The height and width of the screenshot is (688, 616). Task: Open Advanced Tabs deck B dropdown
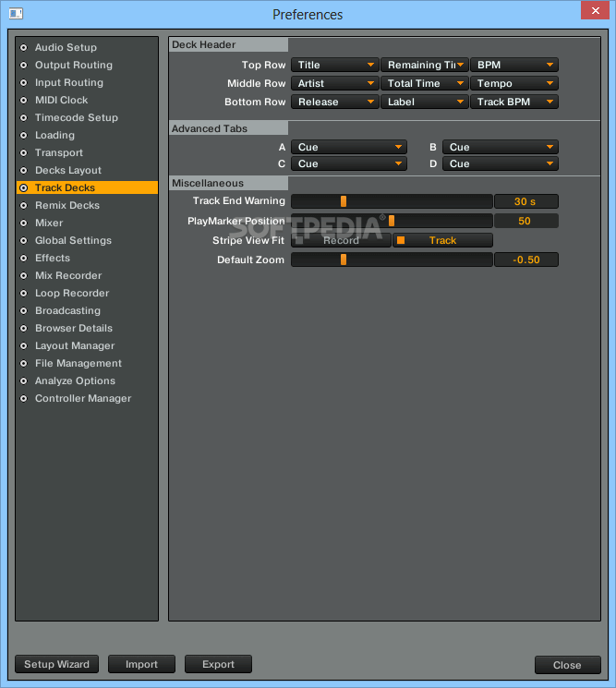click(x=501, y=147)
